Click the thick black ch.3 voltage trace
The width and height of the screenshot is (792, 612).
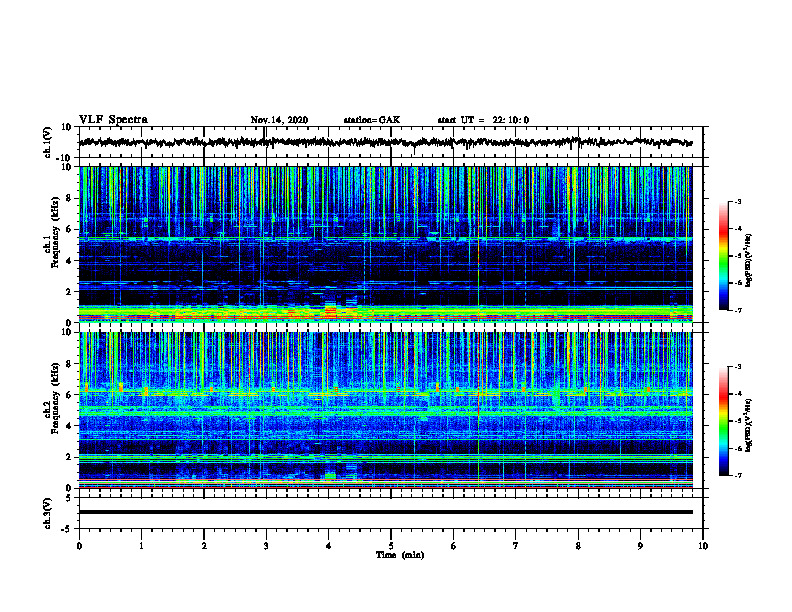(385, 512)
